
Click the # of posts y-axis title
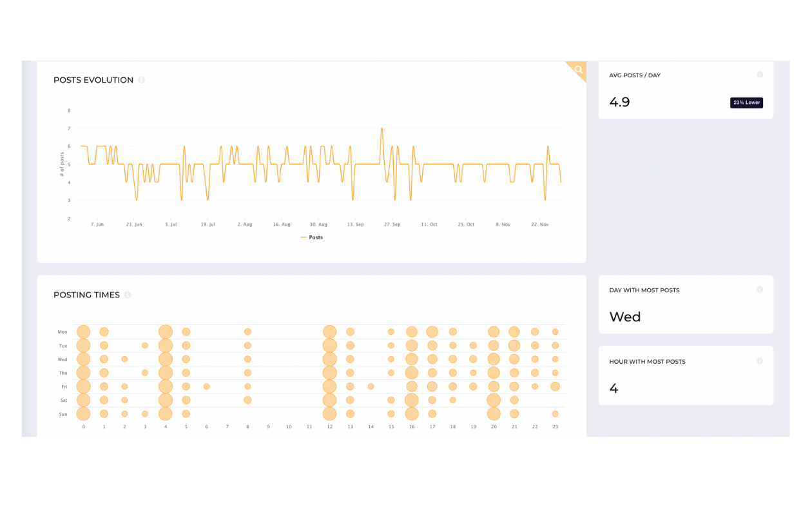point(62,164)
